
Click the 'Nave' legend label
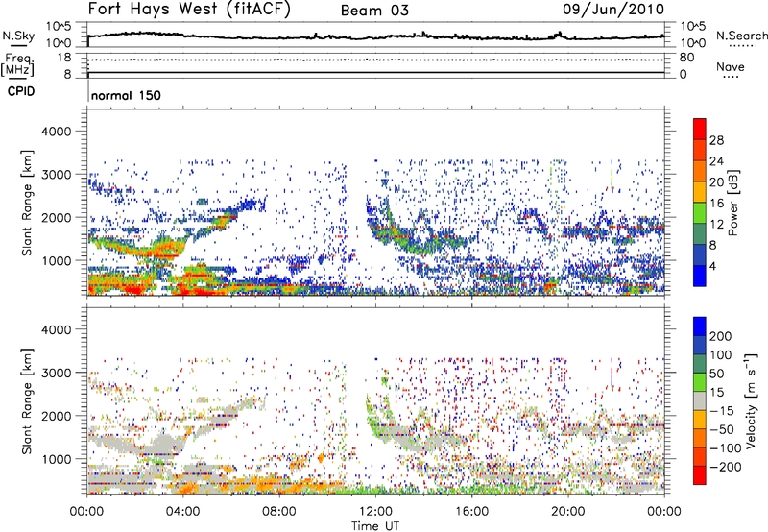[731, 66]
